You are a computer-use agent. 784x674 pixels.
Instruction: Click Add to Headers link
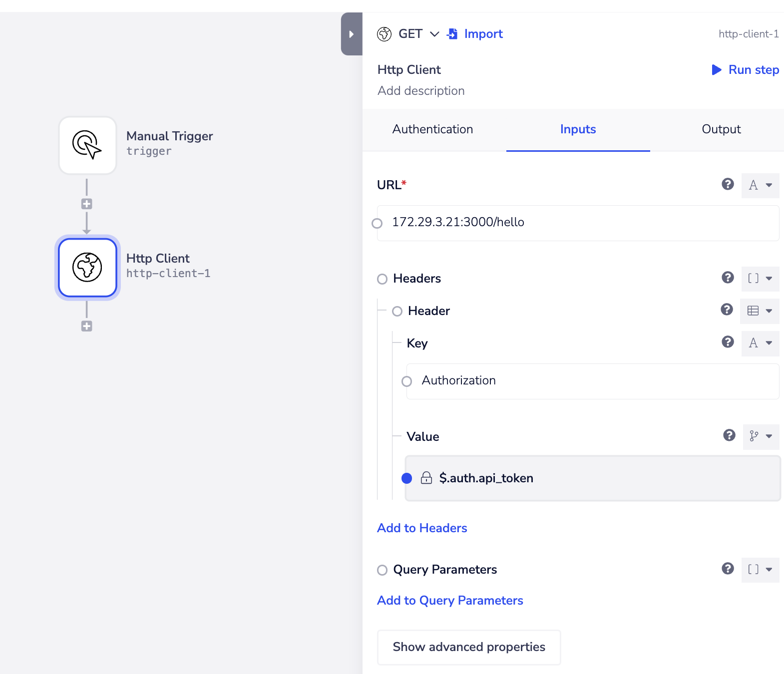click(x=422, y=528)
